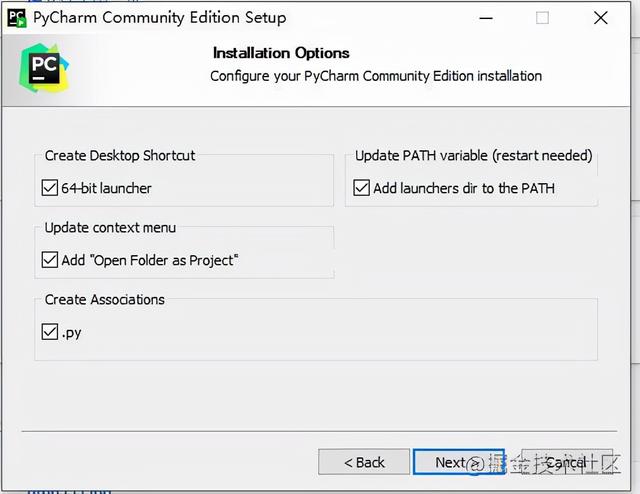Screen dimensions: 640x494
Task: Click the PyCharm icon in the title bar
Action: click(x=17, y=17)
